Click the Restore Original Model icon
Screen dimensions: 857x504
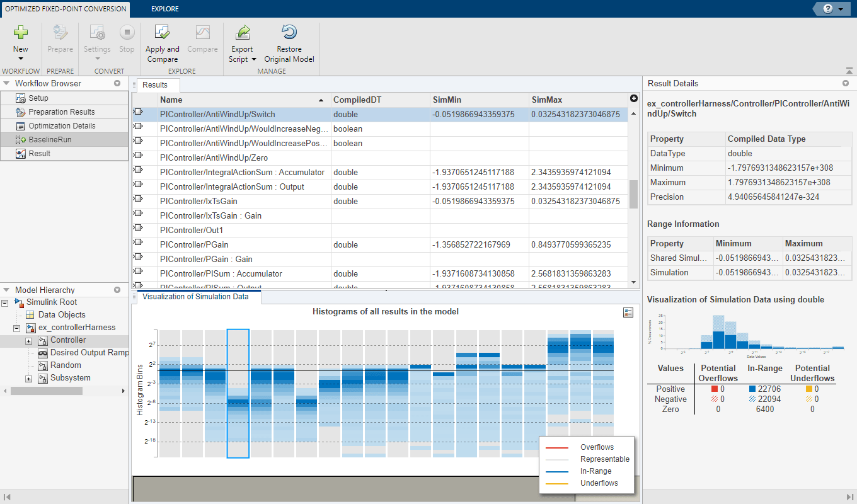pyautogui.click(x=289, y=33)
